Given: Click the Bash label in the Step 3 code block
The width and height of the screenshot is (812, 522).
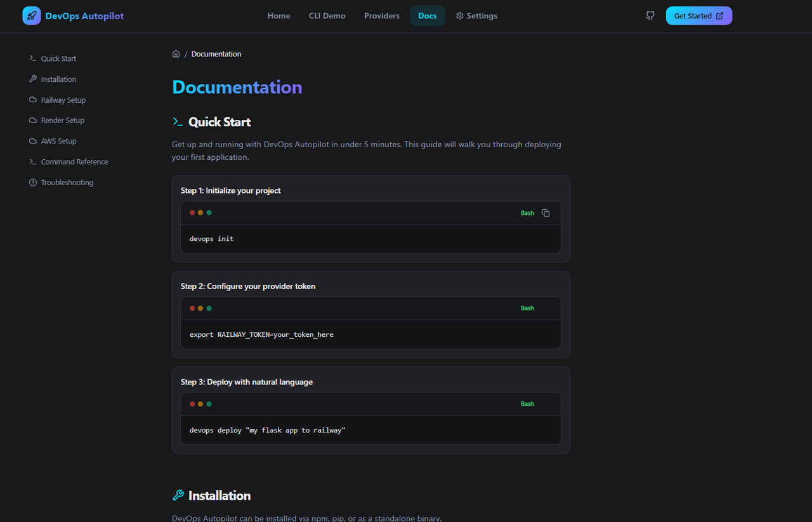Looking at the screenshot, I should pos(527,404).
